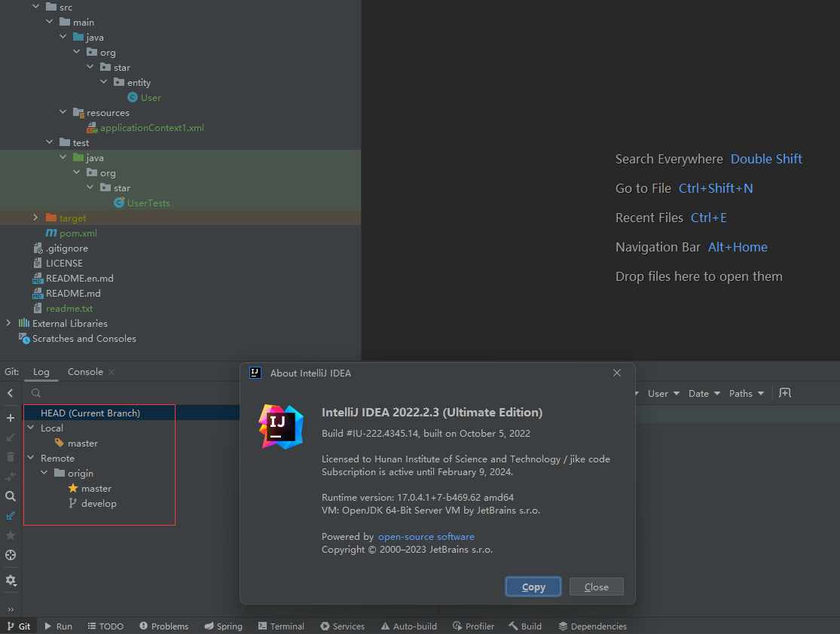Open the Terminal tool window
This screenshot has height=634, width=840.
tap(281, 626)
